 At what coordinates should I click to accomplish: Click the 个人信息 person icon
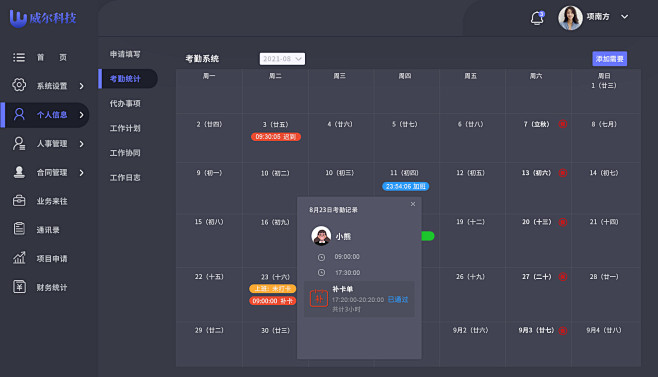(19, 114)
